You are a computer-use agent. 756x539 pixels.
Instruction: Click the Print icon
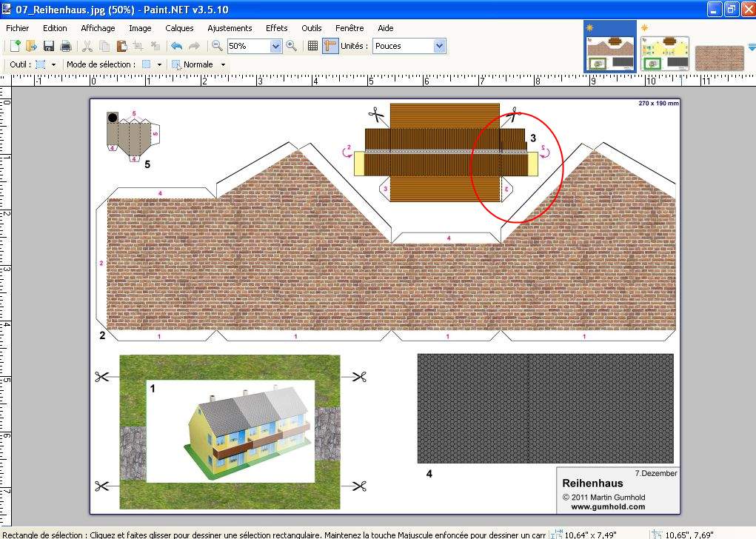tap(65, 46)
